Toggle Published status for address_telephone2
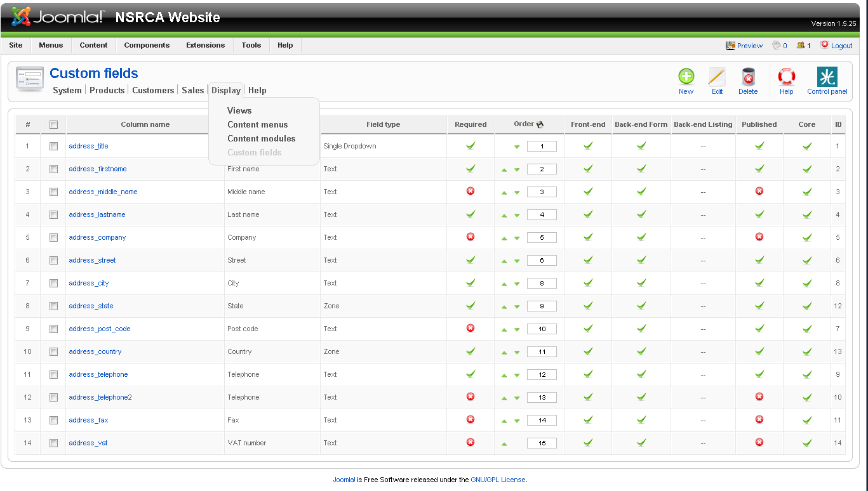This screenshot has height=491, width=868. tap(759, 396)
